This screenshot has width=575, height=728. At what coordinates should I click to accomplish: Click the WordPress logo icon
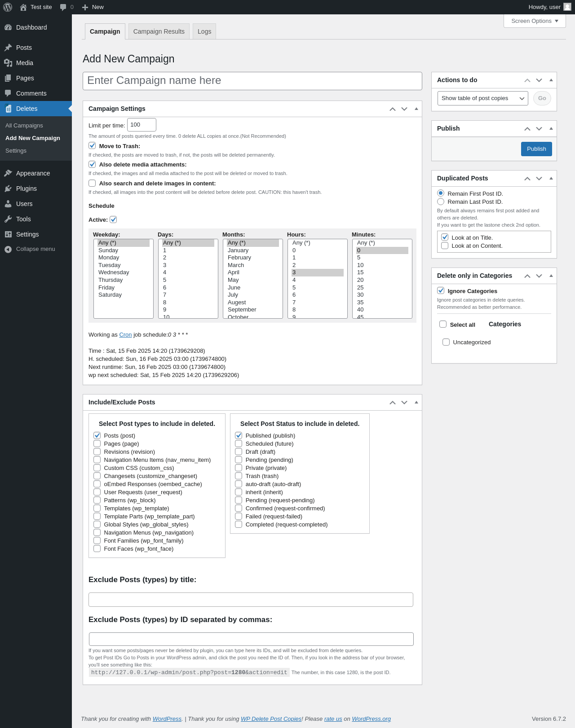tap(8, 7)
